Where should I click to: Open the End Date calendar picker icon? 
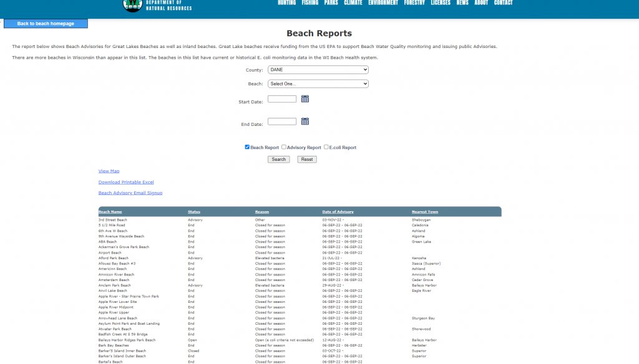(305, 122)
